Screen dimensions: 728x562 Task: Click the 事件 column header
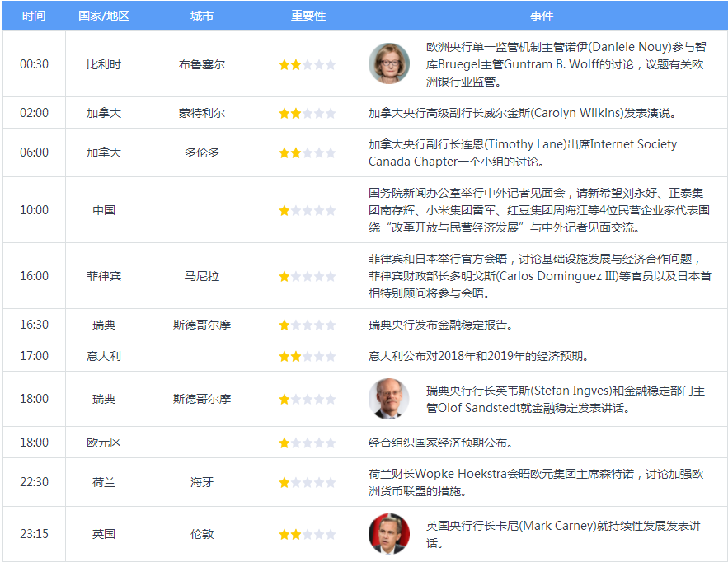tap(542, 16)
